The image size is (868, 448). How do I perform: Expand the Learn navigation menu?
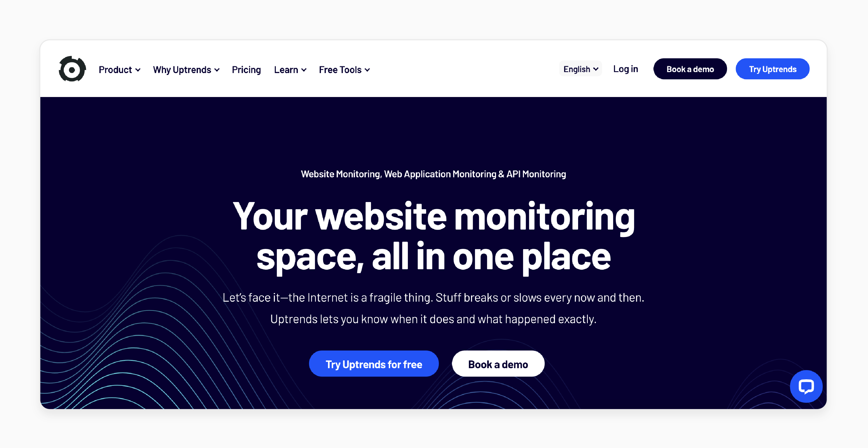click(x=290, y=69)
